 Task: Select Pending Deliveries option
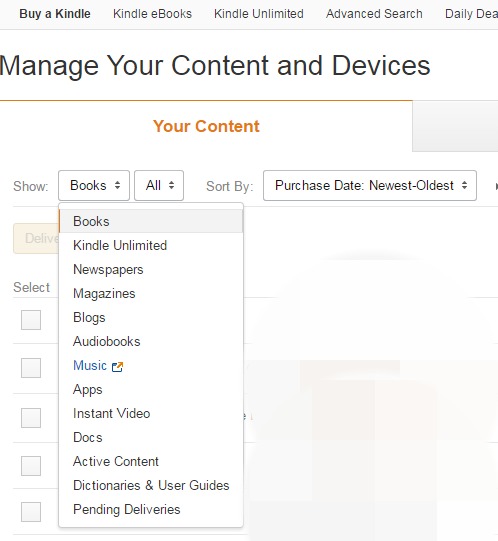(x=151, y=509)
